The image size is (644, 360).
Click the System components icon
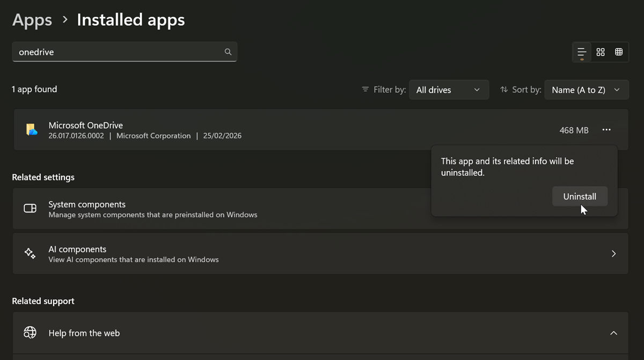click(x=30, y=209)
